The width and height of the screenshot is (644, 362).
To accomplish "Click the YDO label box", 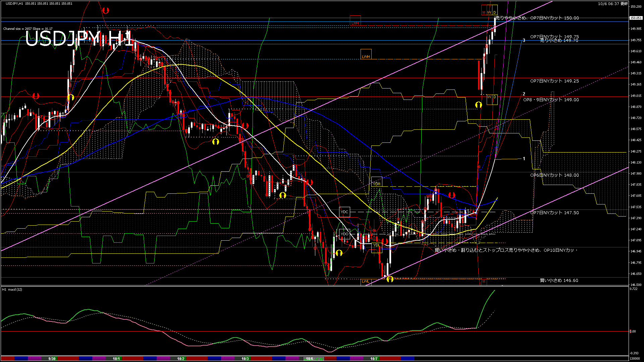I will [344, 234].
